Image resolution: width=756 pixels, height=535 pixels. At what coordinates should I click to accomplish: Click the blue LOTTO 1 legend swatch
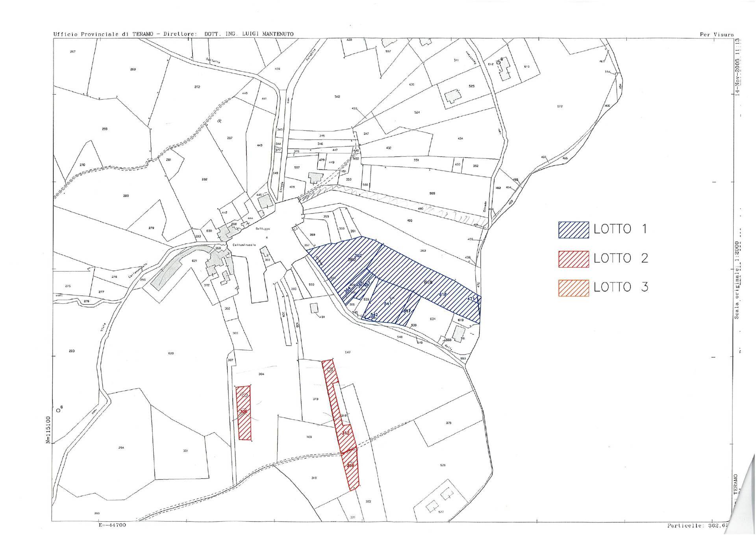coord(573,230)
